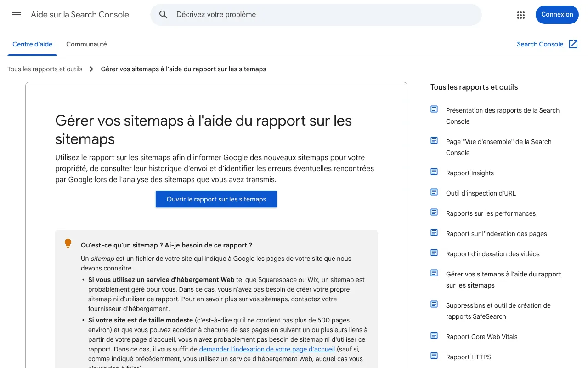Image resolution: width=588 pixels, height=368 pixels.
Task: Click document icon beside Page "Vue d'ensemble"
Action: (434, 140)
